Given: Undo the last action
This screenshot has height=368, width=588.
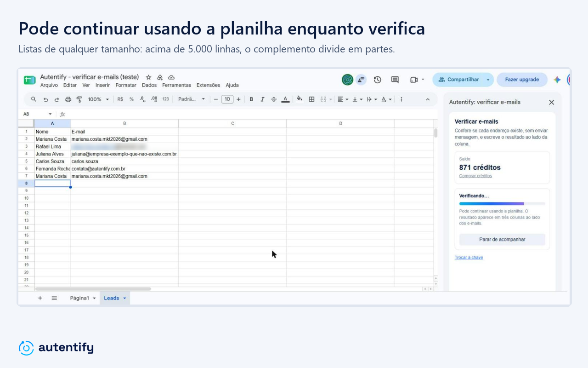Looking at the screenshot, I should pos(45,99).
